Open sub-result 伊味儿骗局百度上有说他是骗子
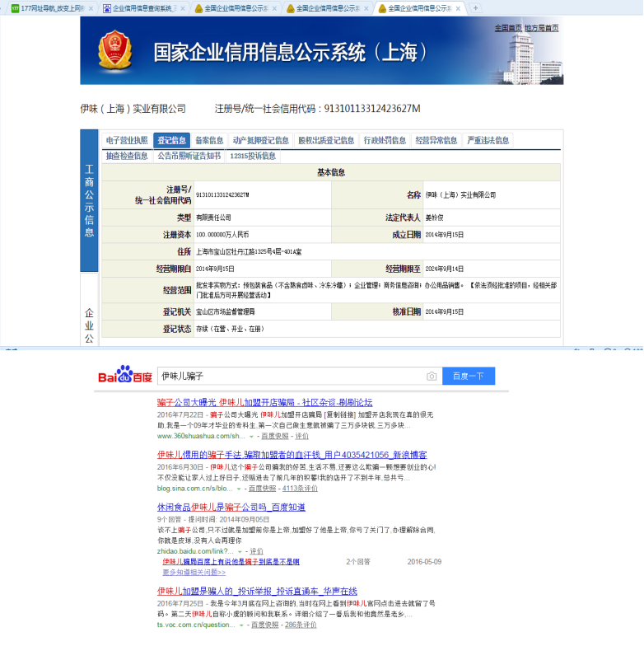Image resolution: width=644 pixels, height=646 pixels. point(231,562)
